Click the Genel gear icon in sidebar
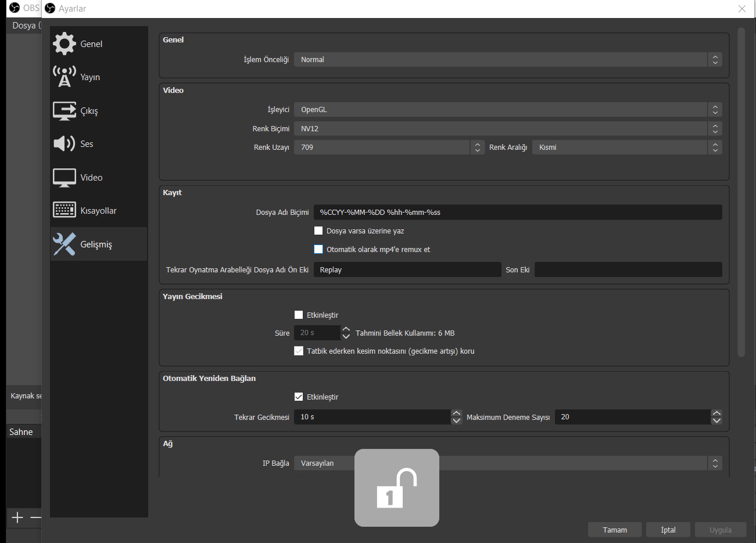 point(64,44)
